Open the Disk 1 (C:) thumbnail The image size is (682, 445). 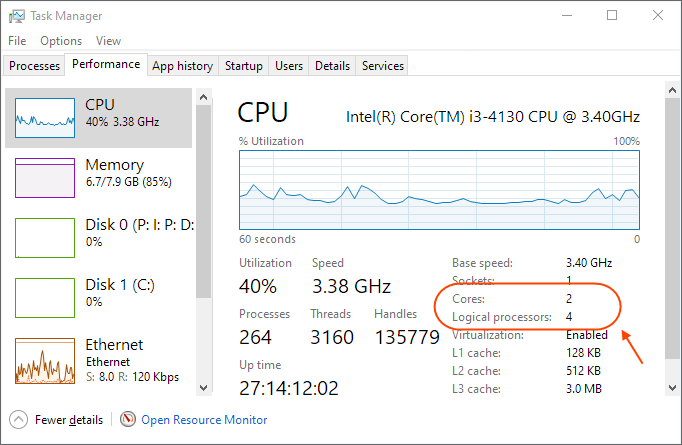45,298
